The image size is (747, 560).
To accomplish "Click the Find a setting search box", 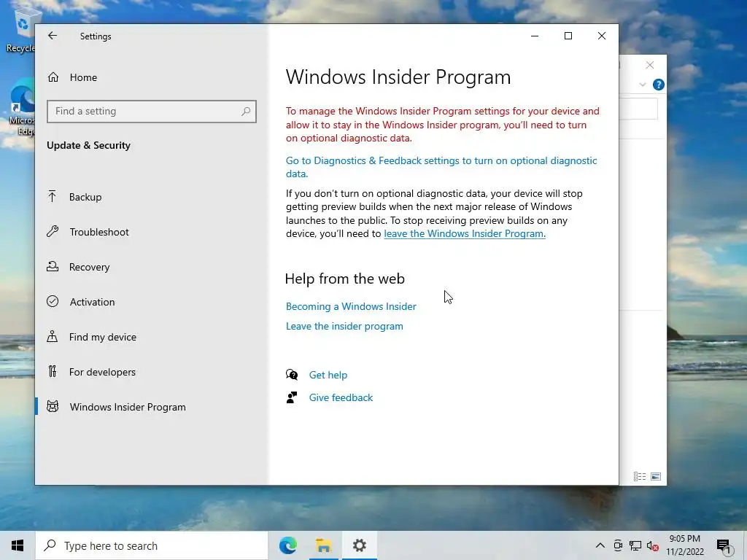I will 152,112.
